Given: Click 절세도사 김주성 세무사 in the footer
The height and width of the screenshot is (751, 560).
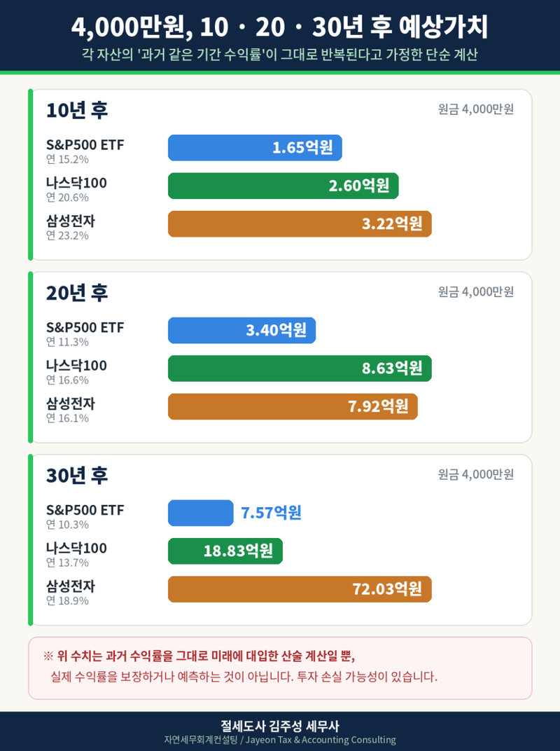Looking at the screenshot, I should pos(280,726).
